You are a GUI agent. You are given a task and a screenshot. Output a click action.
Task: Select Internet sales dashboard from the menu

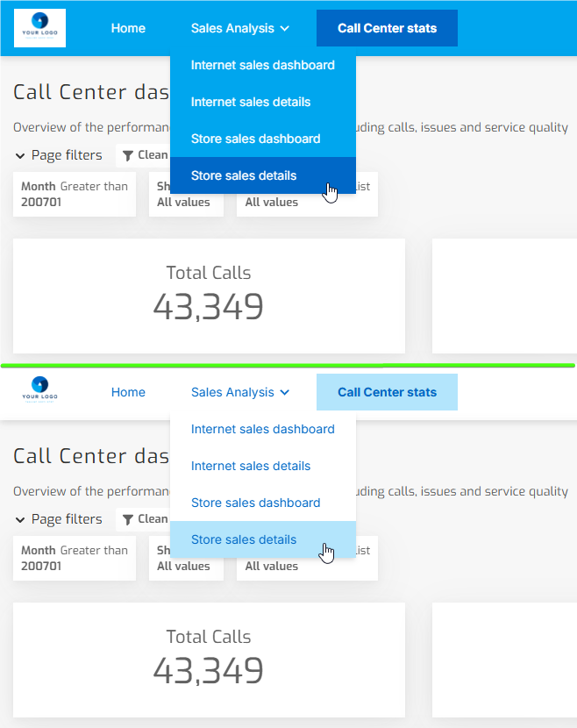262,65
